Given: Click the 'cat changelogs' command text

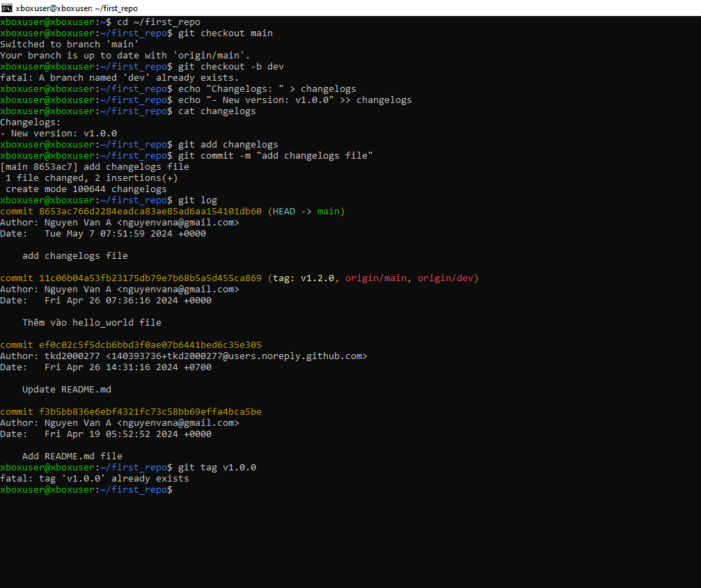Looking at the screenshot, I should pyautogui.click(x=217, y=111).
